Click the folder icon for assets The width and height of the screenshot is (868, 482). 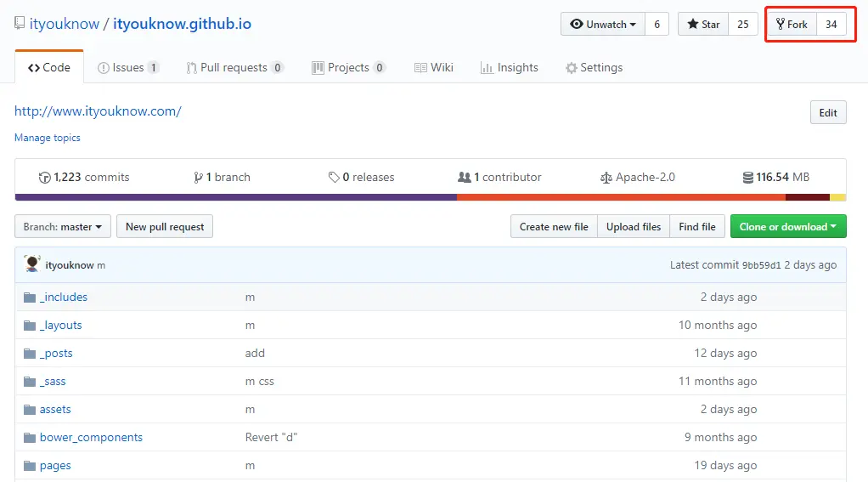(30, 410)
